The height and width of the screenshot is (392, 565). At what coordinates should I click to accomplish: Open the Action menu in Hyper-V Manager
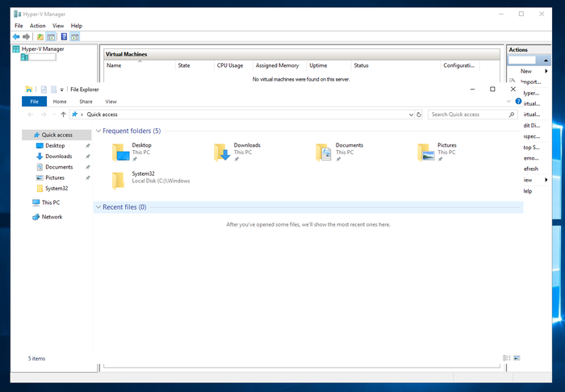point(38,26)
